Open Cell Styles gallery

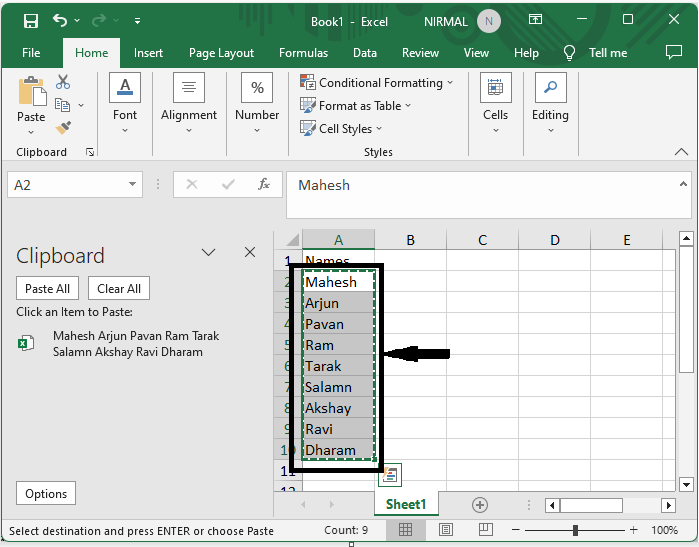pyautogui.click(x=341, y=128)
